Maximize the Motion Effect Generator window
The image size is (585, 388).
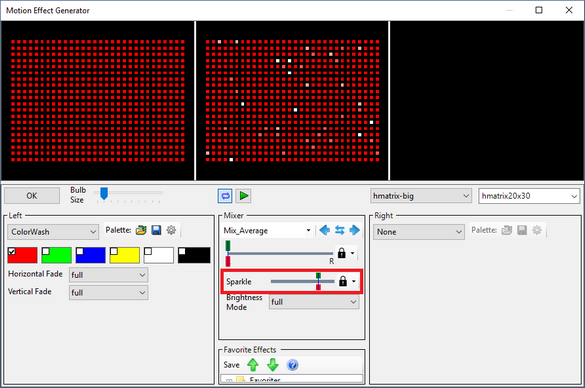(539, 10)
